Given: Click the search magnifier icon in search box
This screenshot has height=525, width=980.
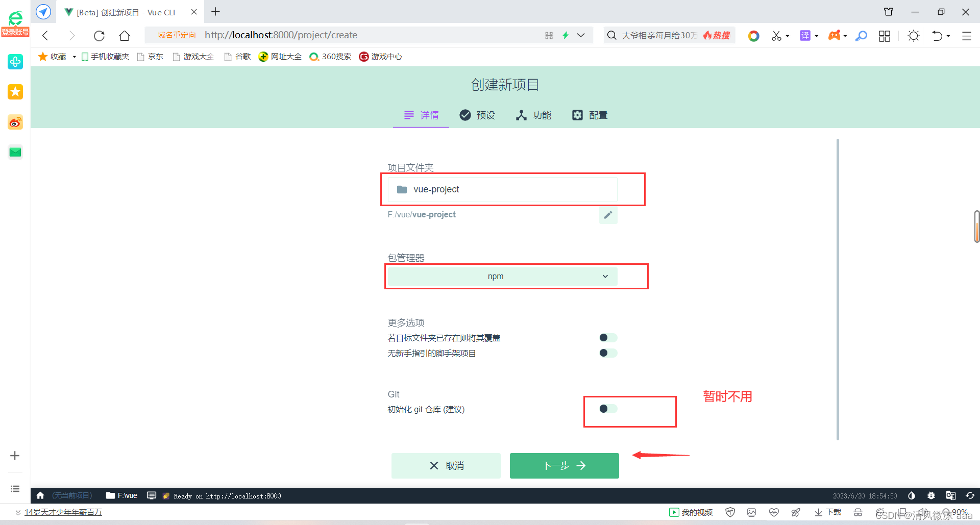Looking at the screenshot, I should click(611, 35).
